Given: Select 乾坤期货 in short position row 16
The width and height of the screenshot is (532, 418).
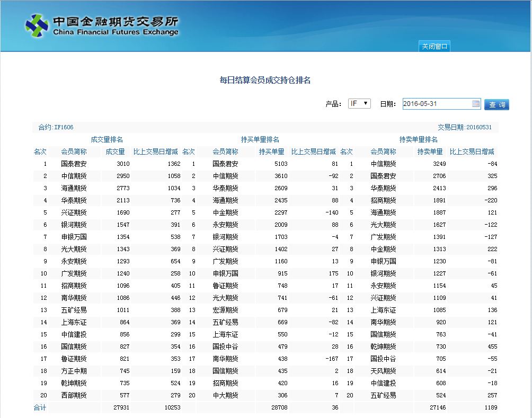Looking at the screenshot, I should point(384,347).
